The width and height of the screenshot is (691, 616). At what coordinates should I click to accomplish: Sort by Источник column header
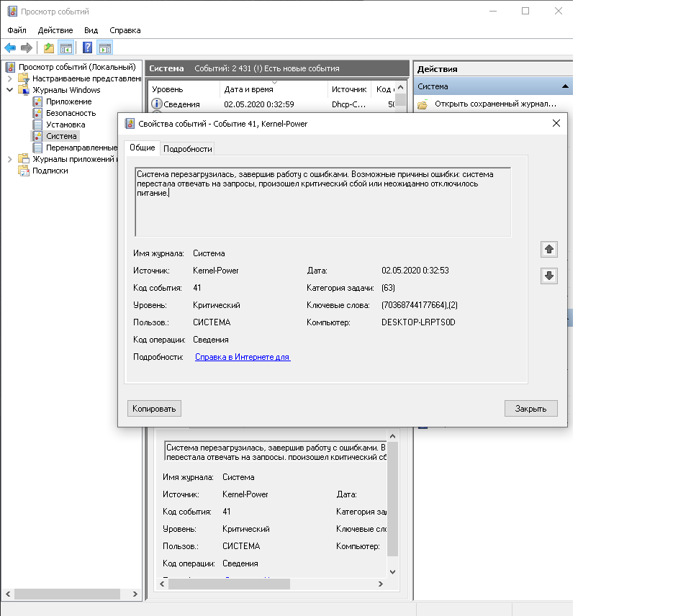coord(349,89)
